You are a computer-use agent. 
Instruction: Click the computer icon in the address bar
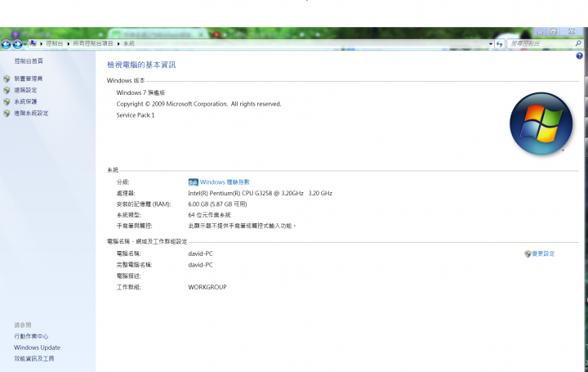(33, 43)
